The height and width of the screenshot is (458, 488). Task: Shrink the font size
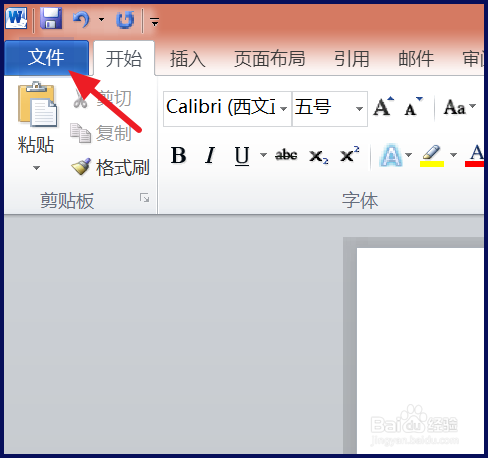[x=414, y=107]
